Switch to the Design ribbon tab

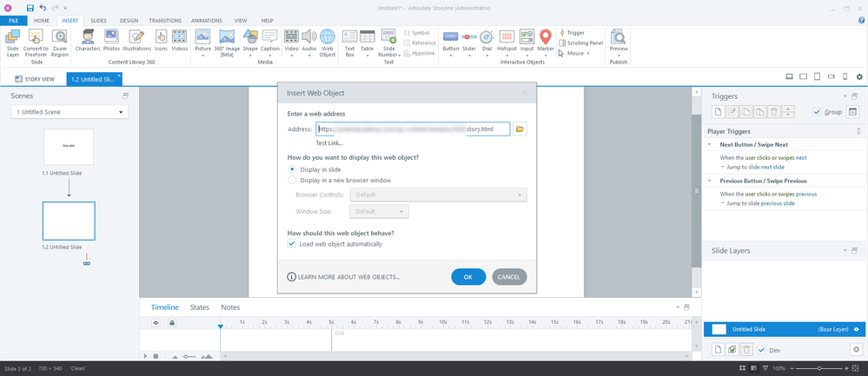[x=129, y=19]
